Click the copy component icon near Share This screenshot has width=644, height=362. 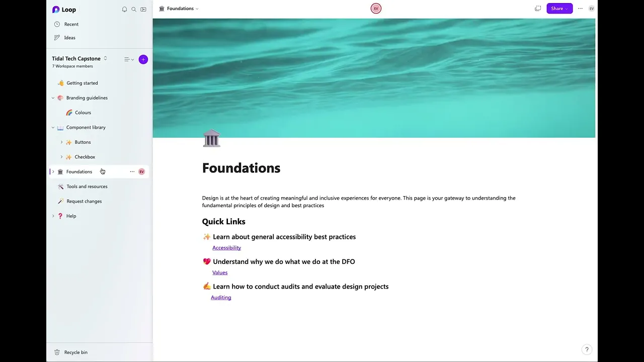tap(538, 9)
